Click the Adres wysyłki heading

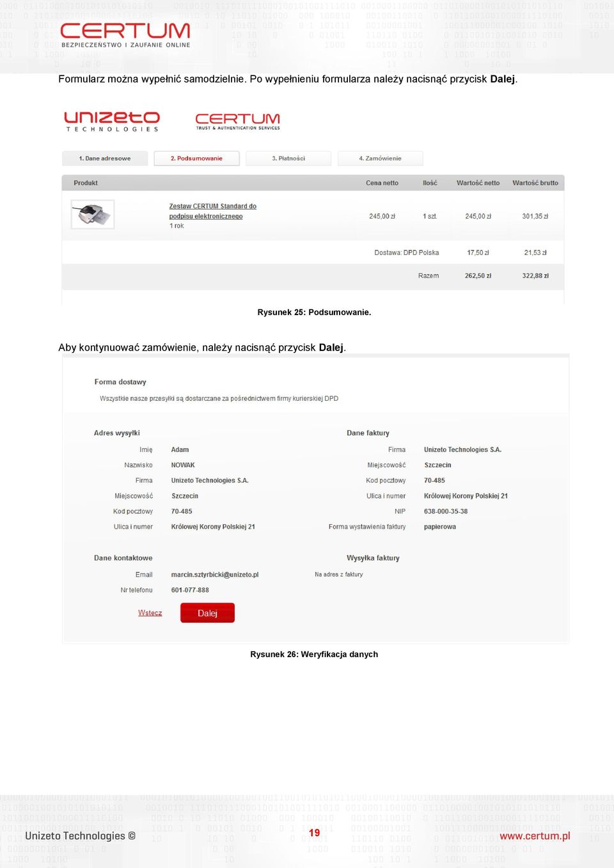116,433
